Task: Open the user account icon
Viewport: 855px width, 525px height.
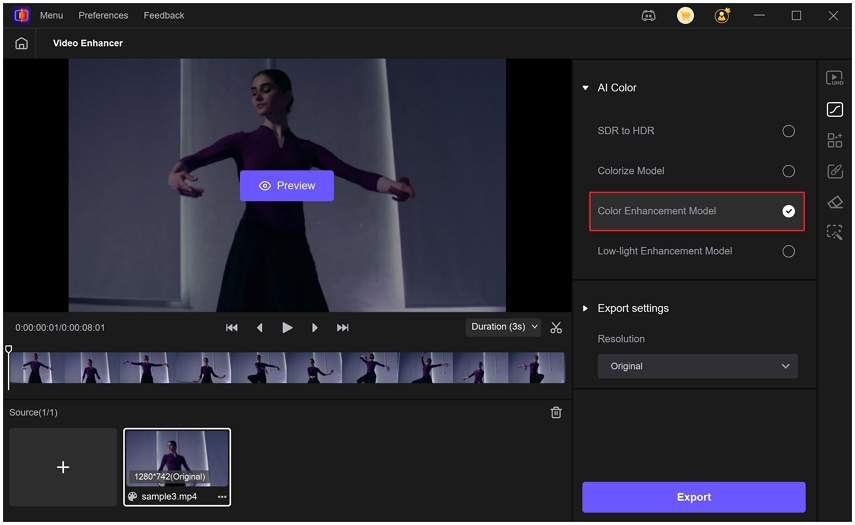Action: tap(722, 16)
